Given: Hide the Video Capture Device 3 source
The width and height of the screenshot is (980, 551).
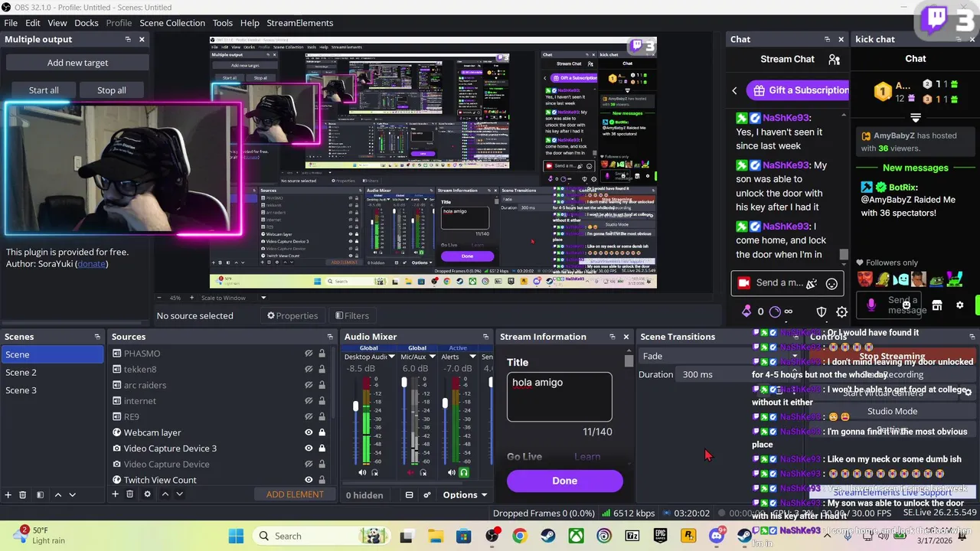Looking at the screenshot, I should tap(309, 448).
